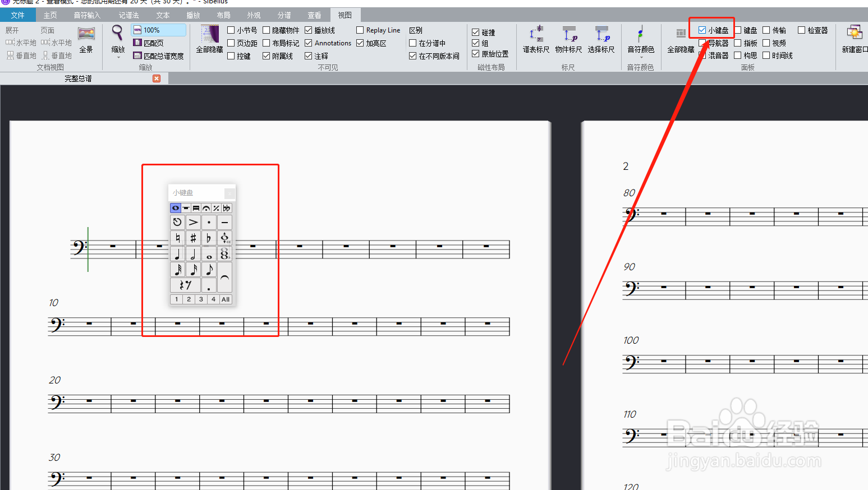Open the 文件 File tab
This screenshot has width=868, height=490.
[18, 15]
